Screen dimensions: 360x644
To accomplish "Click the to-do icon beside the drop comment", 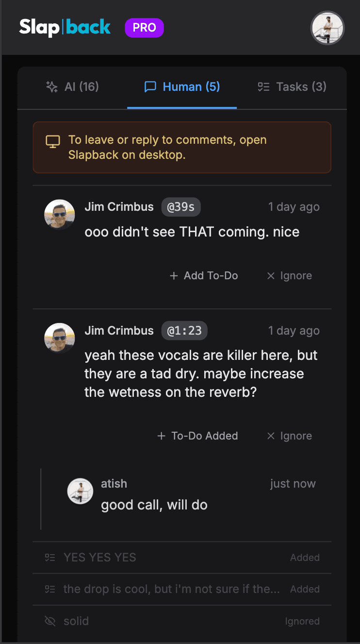I will [x=49, y=589].
